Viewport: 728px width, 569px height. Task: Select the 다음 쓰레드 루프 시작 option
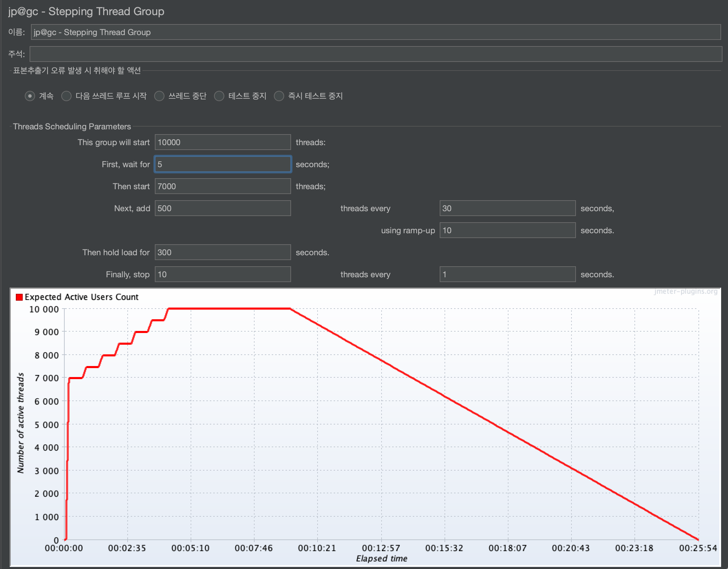(66, 96)
